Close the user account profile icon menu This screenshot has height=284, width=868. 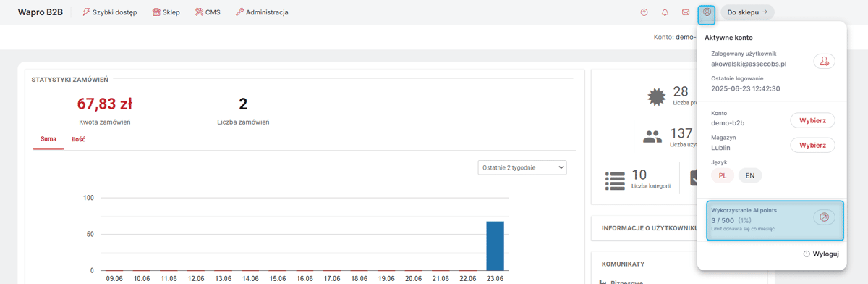pos(707,12)
